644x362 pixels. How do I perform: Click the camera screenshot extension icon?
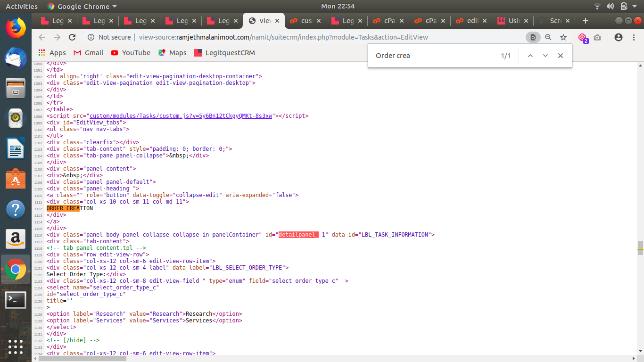tap(597, 37)
